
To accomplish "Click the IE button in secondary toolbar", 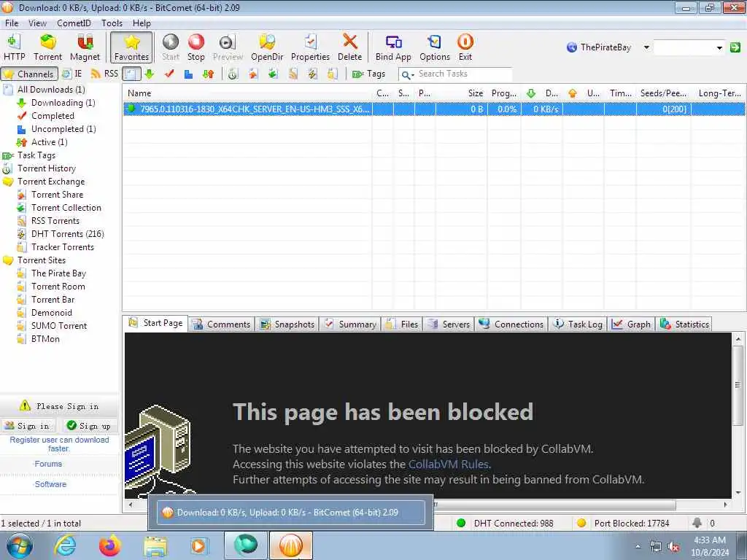I will coord(72,74).
